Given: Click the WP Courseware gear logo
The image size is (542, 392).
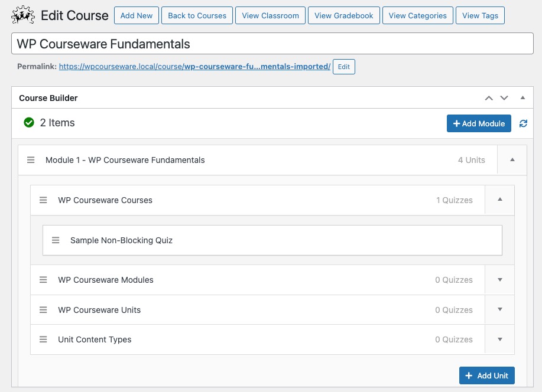Looking at the screenshot, I should (x=22, y=15).
